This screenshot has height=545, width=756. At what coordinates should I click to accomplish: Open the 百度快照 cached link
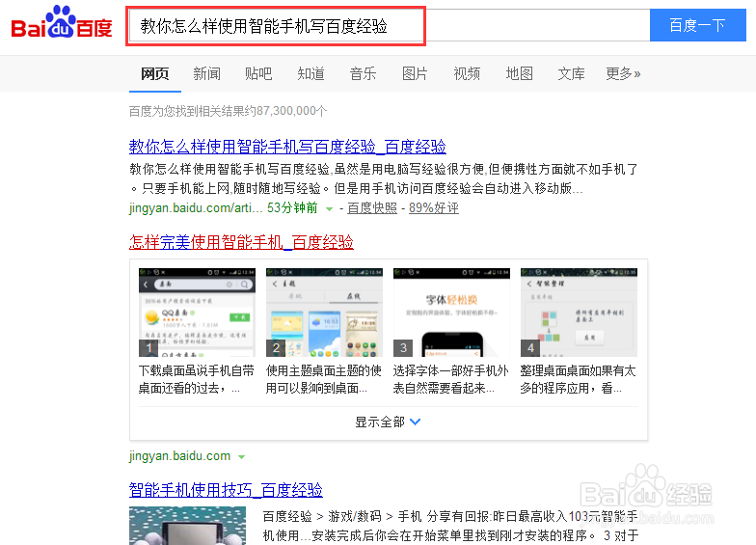[x=372, y=208]
